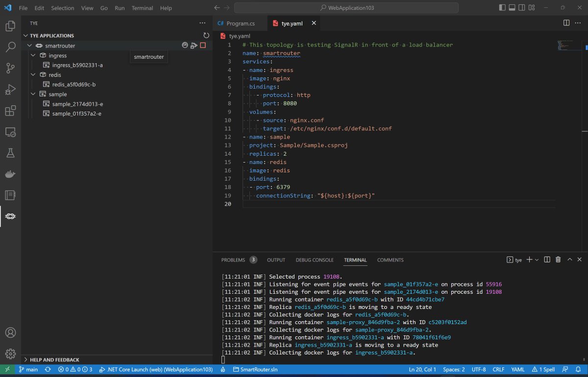Collapse the Tye Applications section
The width and height of the screenshot is (588, 377).
pyautogui.click(x=26, y=36)
